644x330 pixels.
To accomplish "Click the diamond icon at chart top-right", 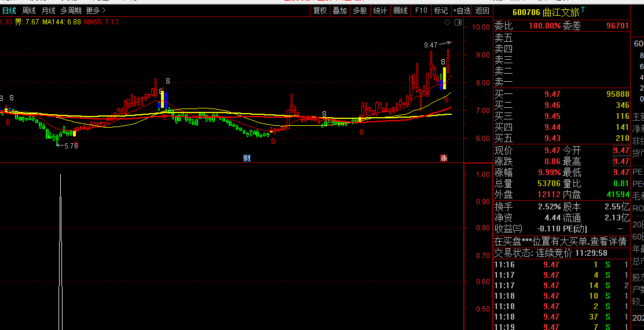I will [447, 23].
